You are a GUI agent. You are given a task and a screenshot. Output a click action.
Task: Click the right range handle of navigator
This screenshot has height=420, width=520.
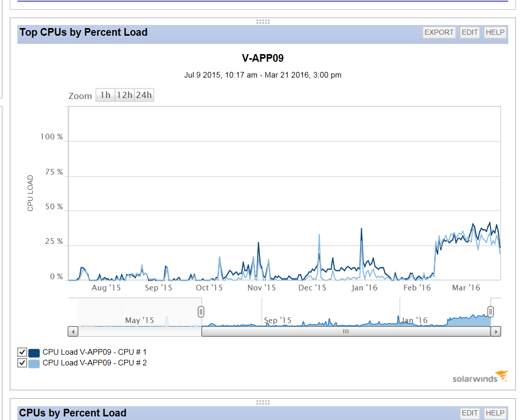(x=490, y=312)
